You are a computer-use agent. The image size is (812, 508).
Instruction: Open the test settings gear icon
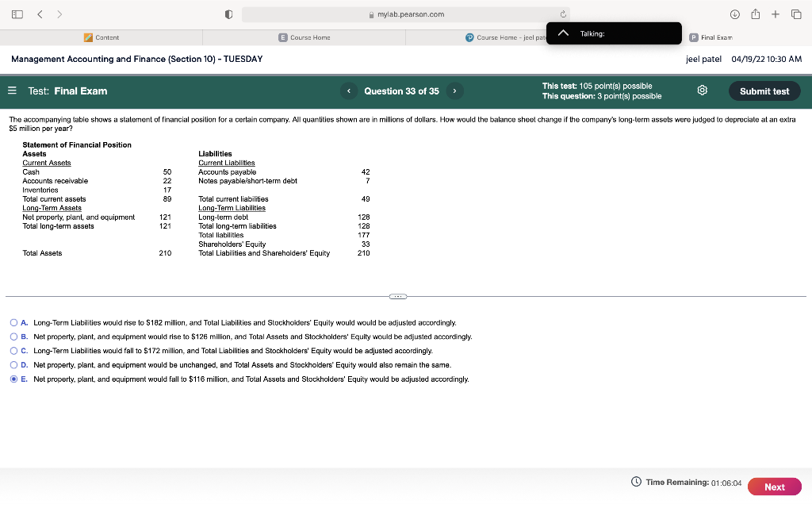[701, 90]
